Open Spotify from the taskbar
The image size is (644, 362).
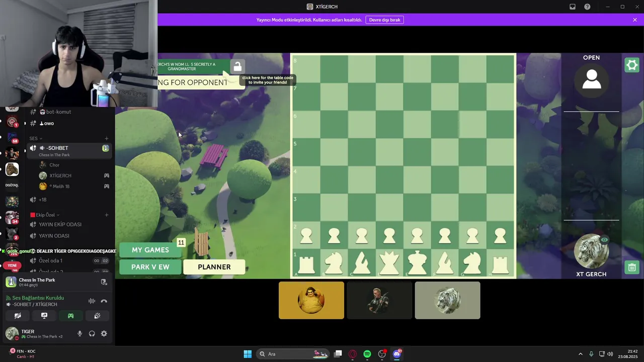(367, 354)
